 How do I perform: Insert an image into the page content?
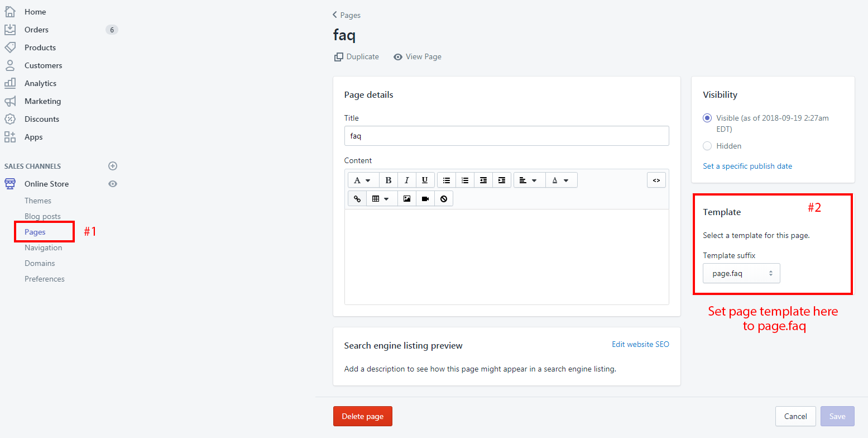(407, 198)
